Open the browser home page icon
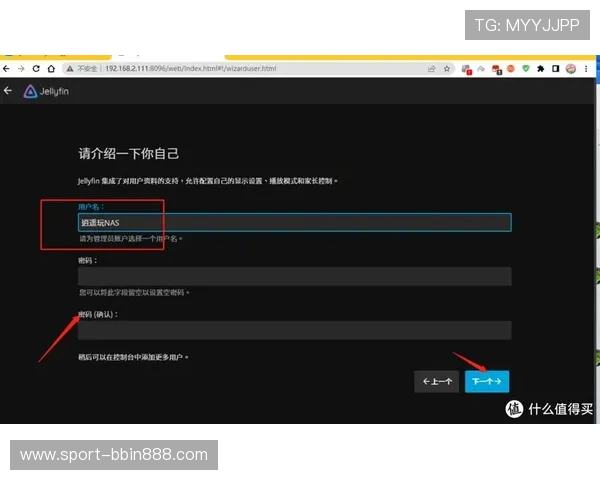This screenshot has width=600, height=480. tap(51, 69)
